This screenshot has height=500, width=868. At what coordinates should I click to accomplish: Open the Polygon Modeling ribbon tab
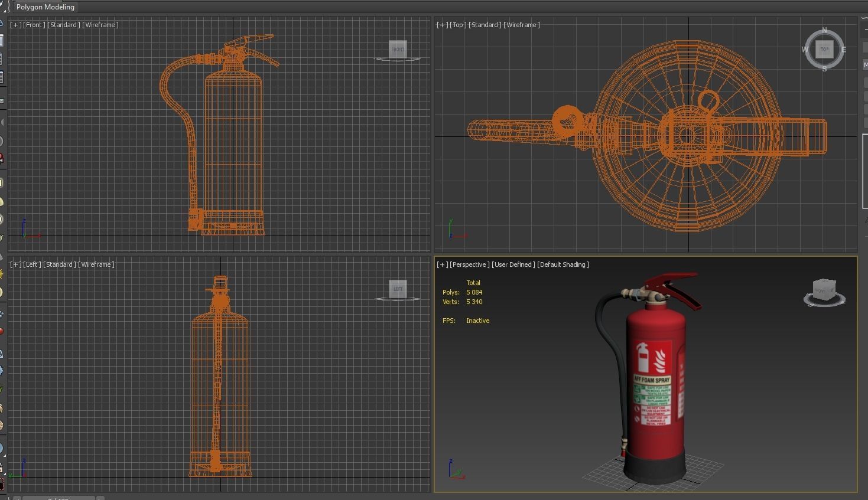tap(45, 7)
